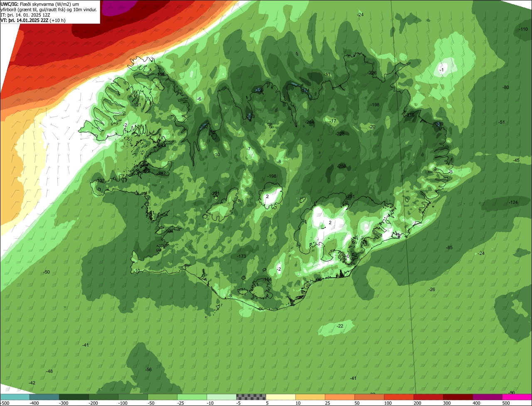Click the '-48' value on the map
532x406 pixels.
(x=49, y=372)
